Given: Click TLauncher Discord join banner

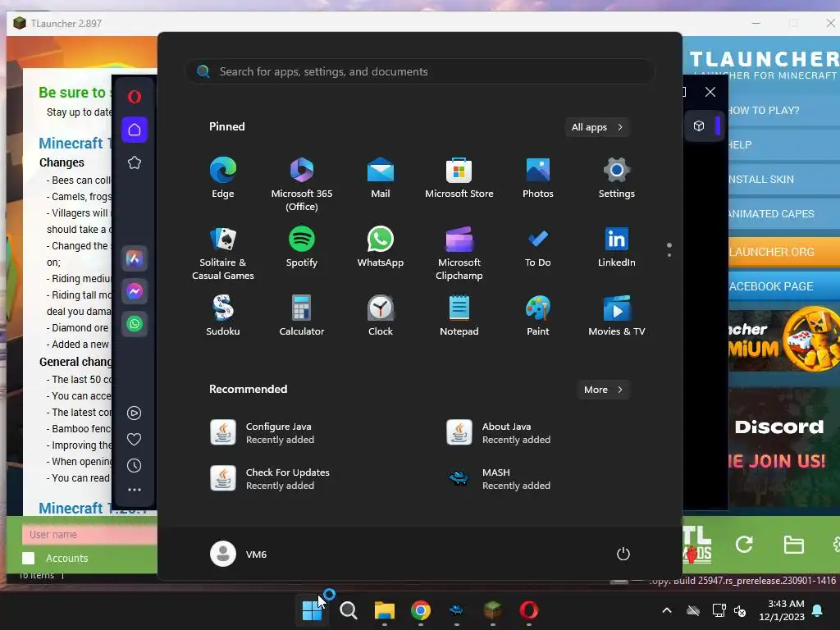Looking at the screenshot, I should (x=784, y=446).
